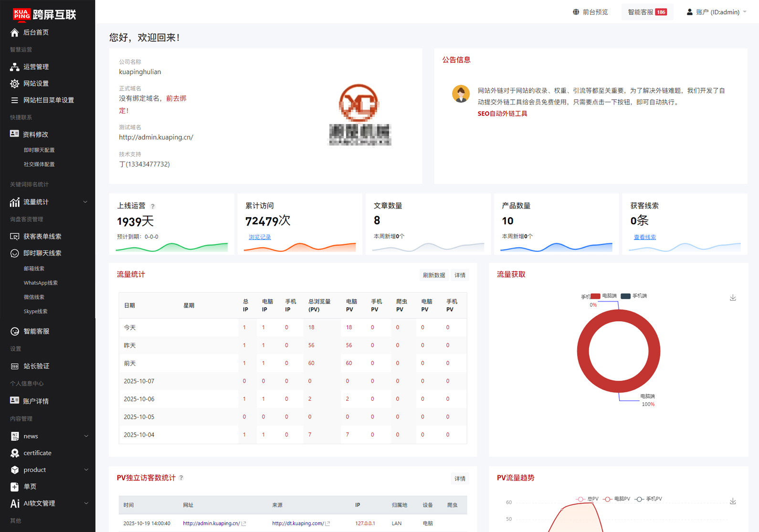
Task: Click the company logo image
Action: tap(359, 115)
